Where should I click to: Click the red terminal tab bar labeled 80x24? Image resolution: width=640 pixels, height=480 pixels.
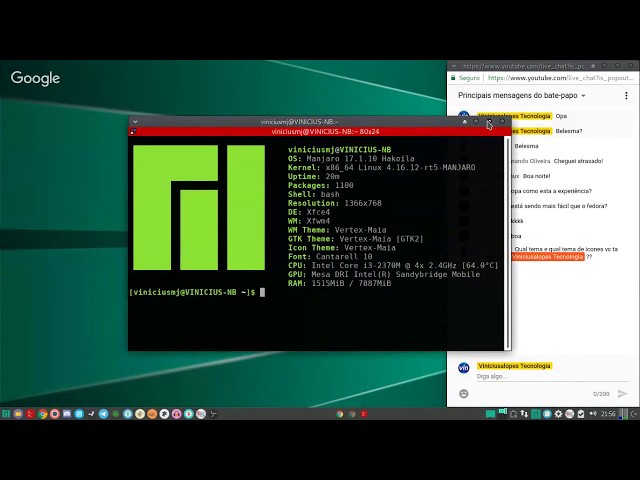pyautogui.click(x=319, y=131)
